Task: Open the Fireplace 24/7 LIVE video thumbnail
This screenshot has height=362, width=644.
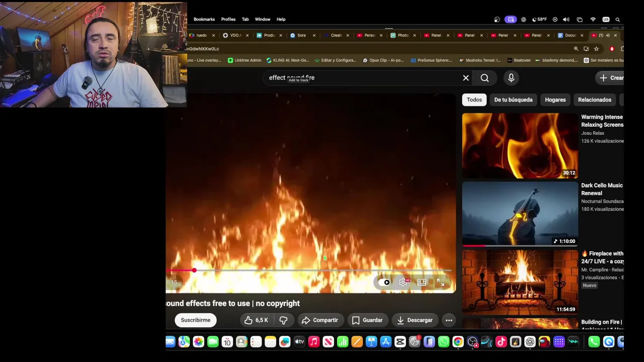Action: tap(520, 282)
